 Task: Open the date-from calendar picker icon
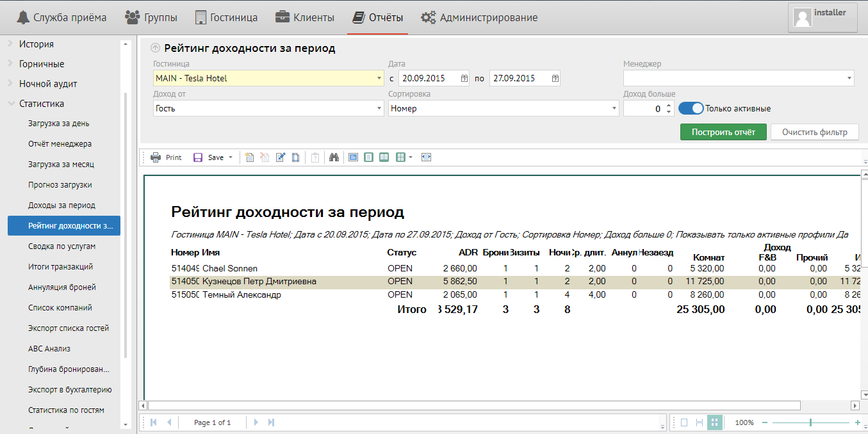click(x=464, y=78)
